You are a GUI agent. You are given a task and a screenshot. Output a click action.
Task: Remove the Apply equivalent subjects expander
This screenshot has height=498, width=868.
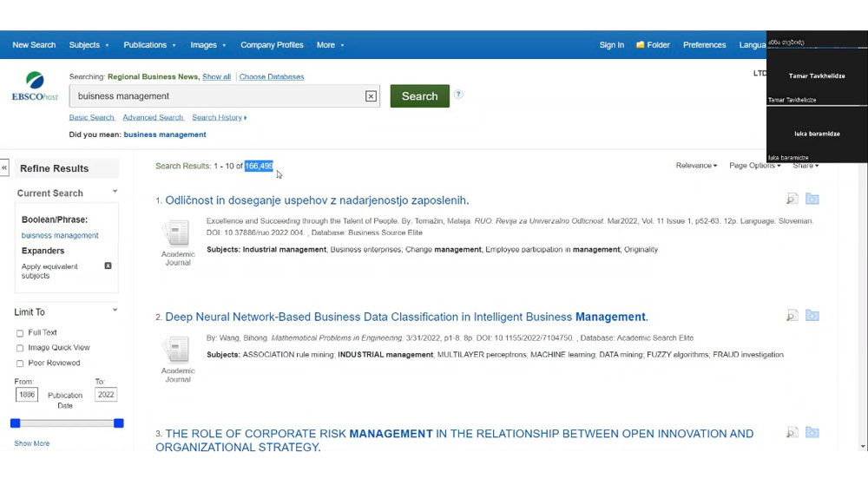pyautogui.click(x=108, y=265)
